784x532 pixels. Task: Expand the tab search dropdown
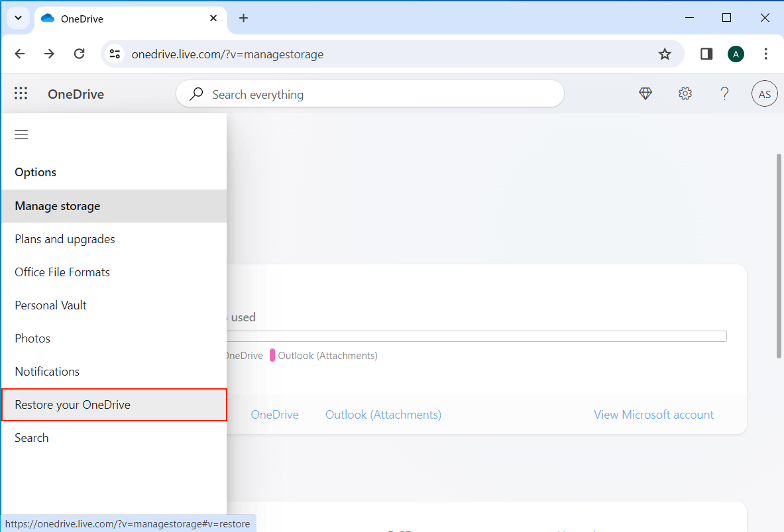[19, 18]
